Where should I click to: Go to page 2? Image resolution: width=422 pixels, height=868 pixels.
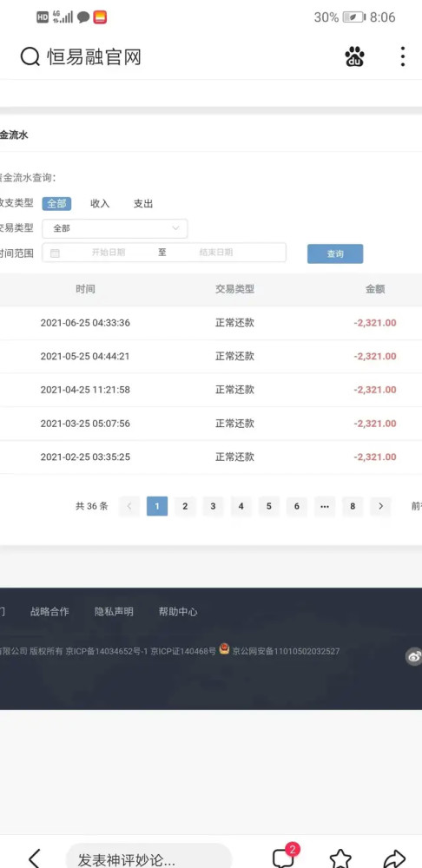point(185,506)
